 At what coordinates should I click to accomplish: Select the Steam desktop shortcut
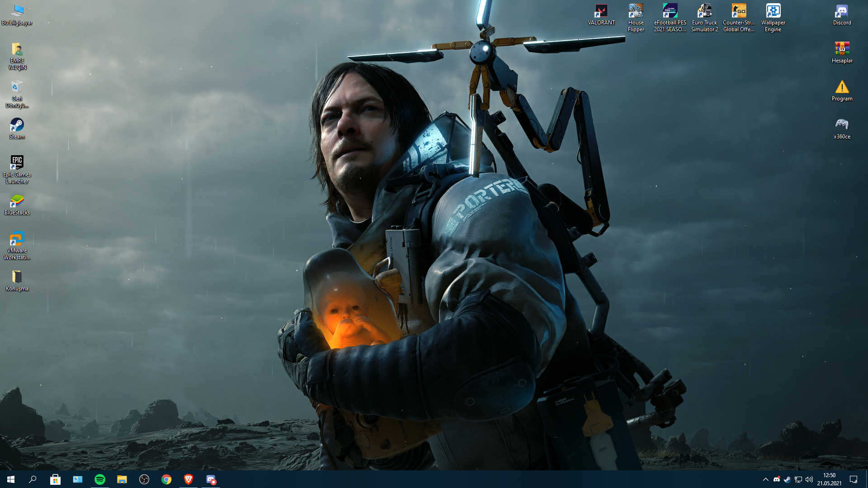17,129
